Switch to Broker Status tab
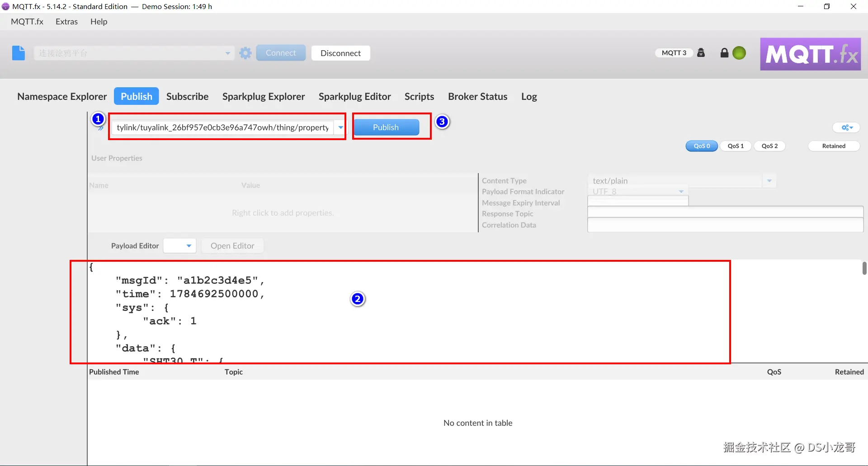The image size is (868, 466). pos(477,96)
